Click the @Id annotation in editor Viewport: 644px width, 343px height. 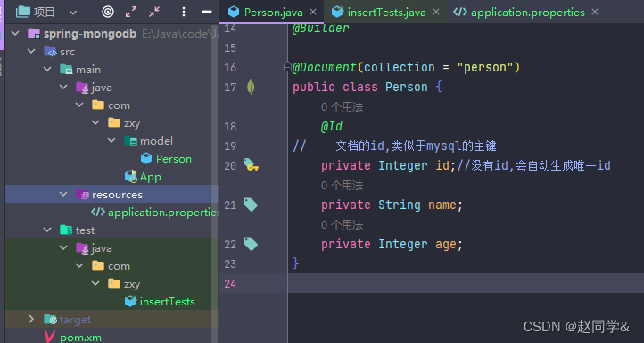pos(332,126)
